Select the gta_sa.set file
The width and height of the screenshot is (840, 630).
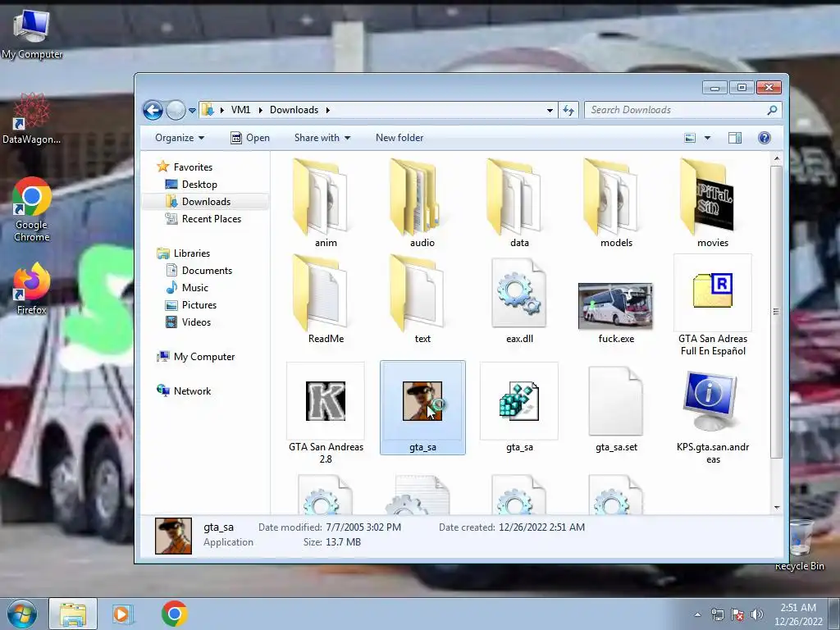[x=616, y=409]
